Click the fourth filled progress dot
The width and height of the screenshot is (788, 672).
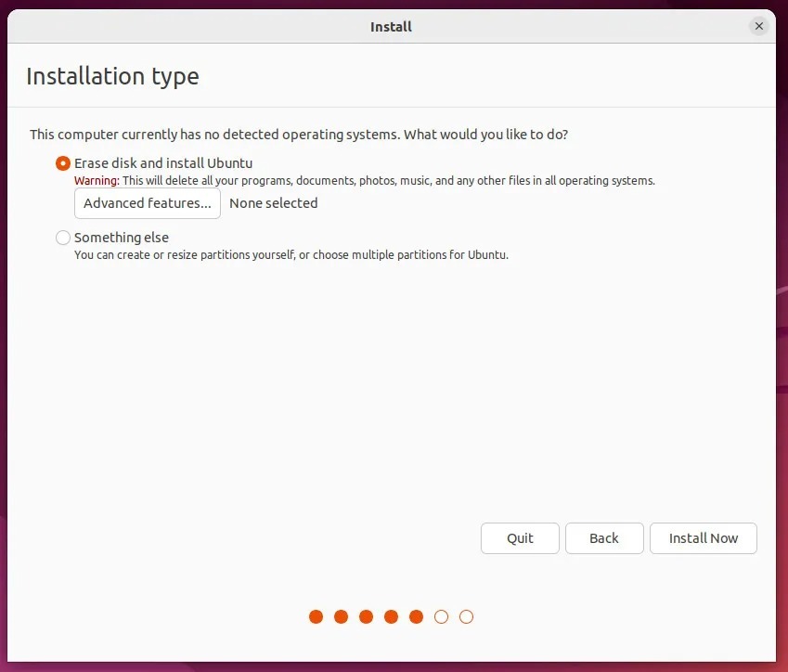tap(392, 616)
